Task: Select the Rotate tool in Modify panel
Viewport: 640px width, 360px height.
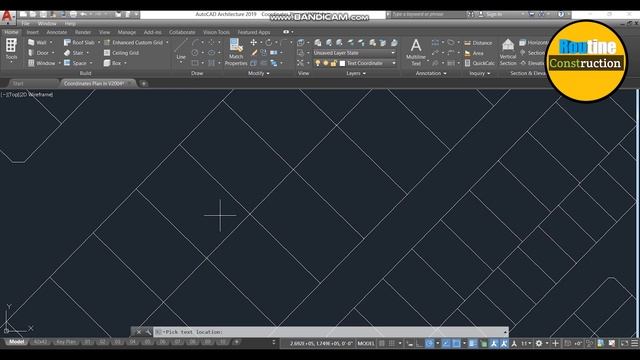Action: [x=268, y=42]
